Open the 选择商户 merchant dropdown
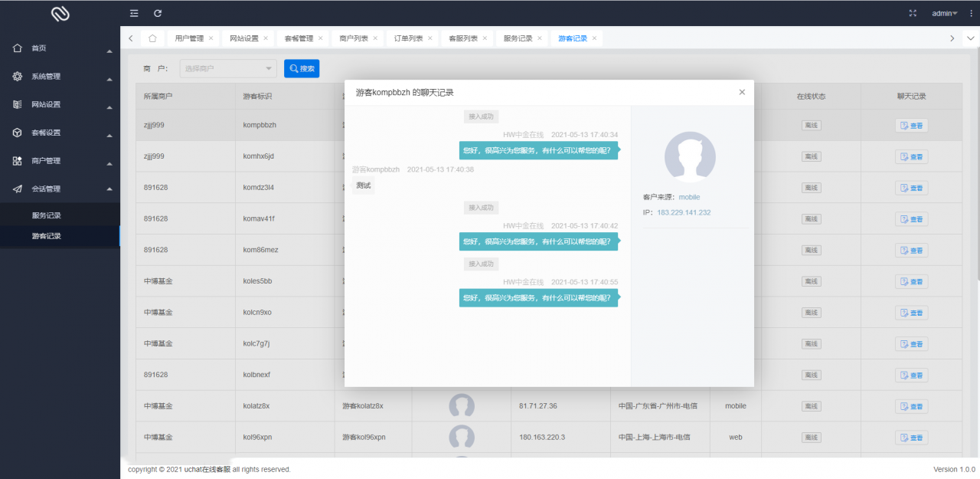Viewport: 980px width, 479px height. tap(228, 69)
